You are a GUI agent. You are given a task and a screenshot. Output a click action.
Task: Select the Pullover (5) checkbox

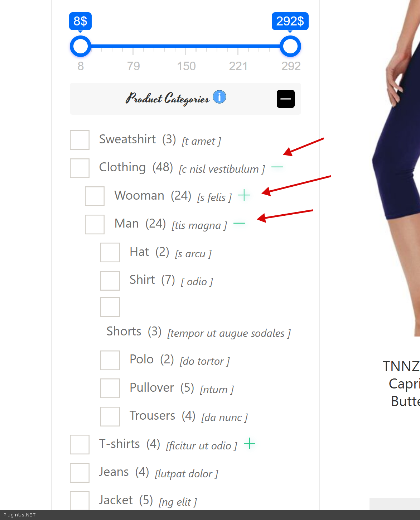110,388
